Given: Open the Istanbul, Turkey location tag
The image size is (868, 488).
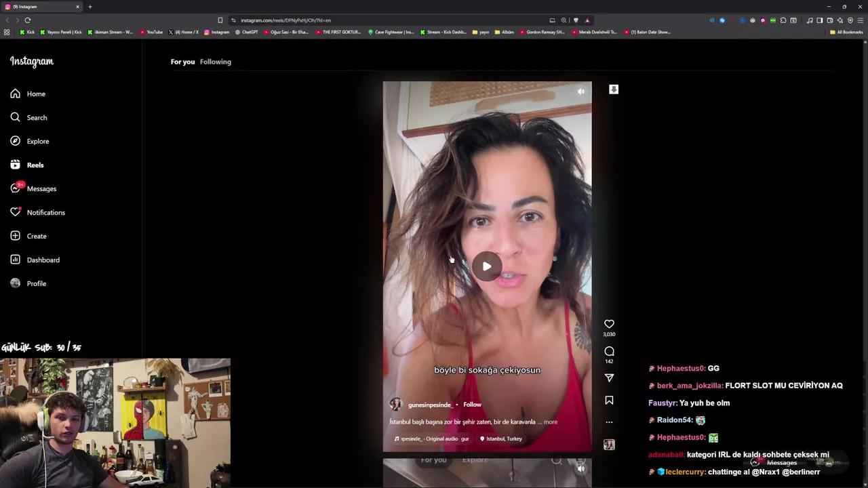Looking at the screenshot, I should pos(501,439).
